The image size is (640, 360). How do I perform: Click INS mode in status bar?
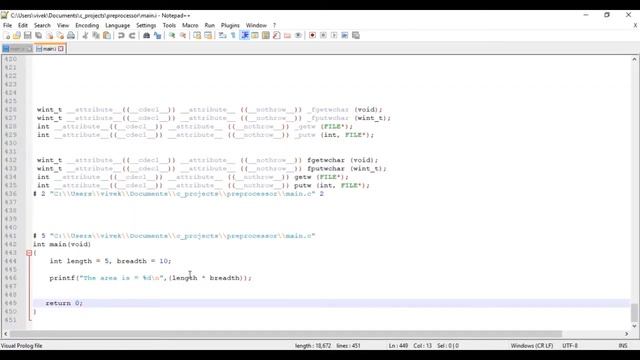click(x=622, y=346)
